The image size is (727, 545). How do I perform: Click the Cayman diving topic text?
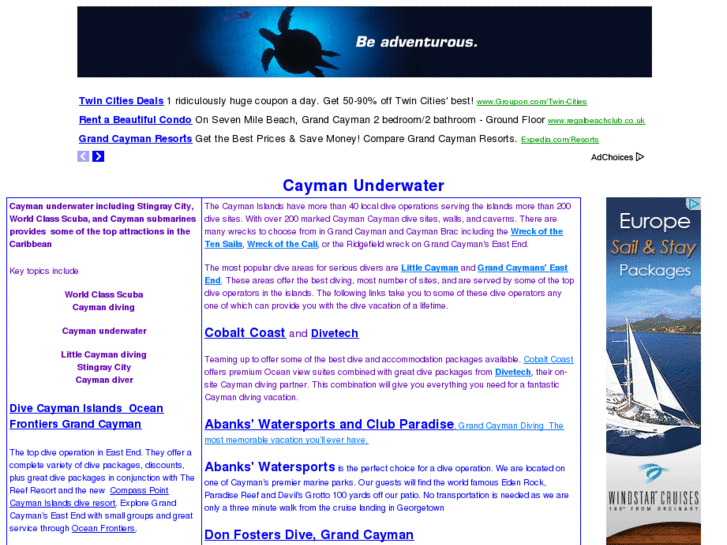(103, 307)
